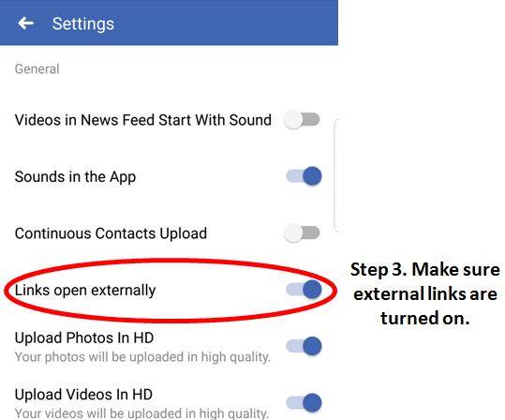
Task: Select the General section heading
Action: click(37, 68)
